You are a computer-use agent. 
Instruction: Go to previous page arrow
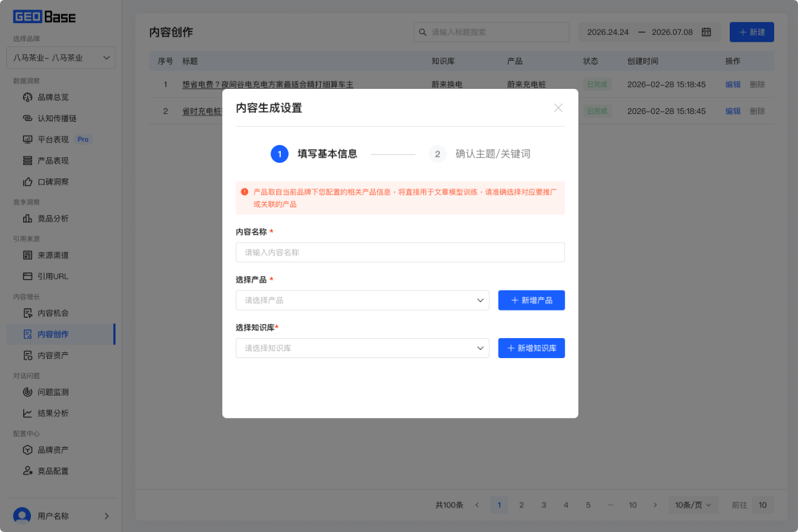point(477,505)
